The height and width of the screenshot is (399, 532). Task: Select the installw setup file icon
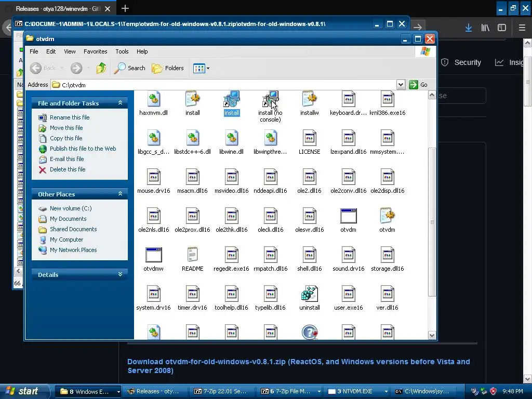coord(309,100)
